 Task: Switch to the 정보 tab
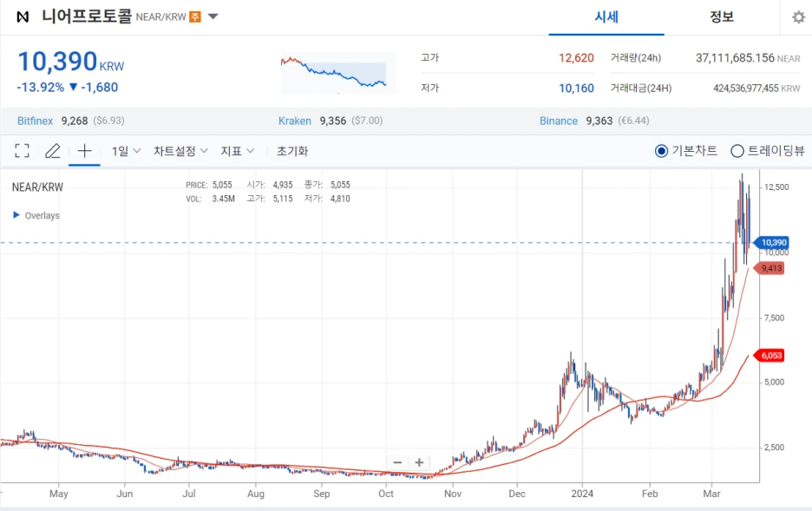[722, 17]
